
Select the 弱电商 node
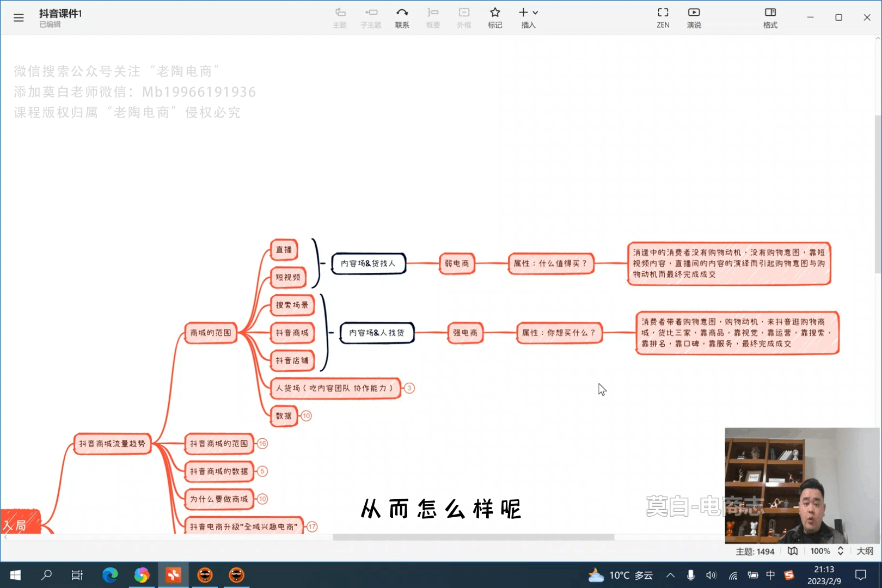pos(457,264)
